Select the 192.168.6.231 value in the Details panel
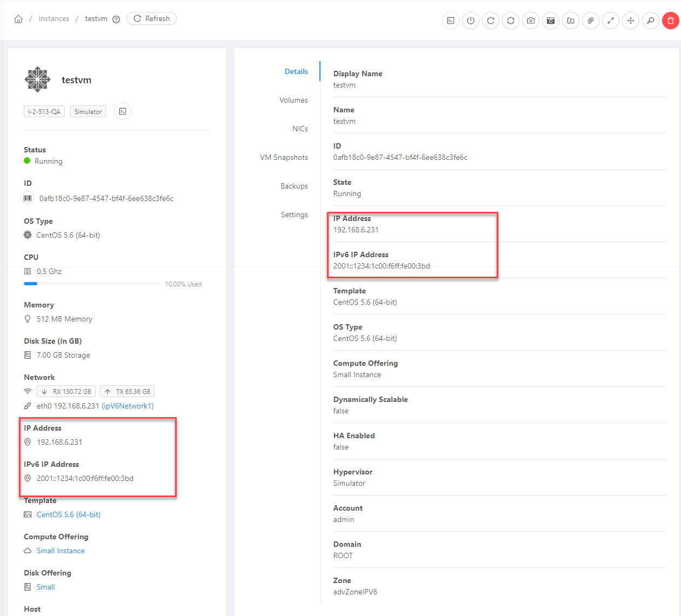This screenshot has width=681, height=616. tap(356, 230)
